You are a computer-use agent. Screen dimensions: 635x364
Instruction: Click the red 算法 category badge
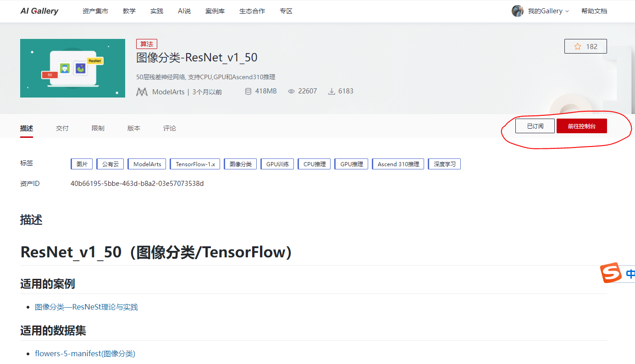point(147,44)
